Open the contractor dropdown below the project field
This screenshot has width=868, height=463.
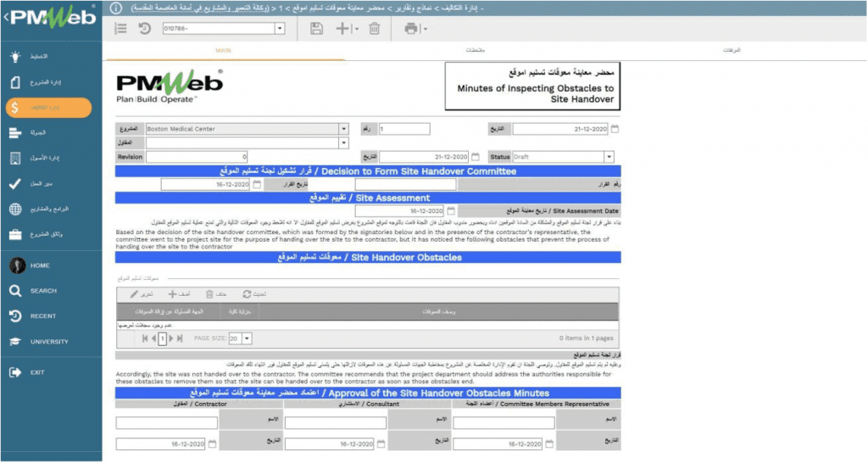[344, 143]
